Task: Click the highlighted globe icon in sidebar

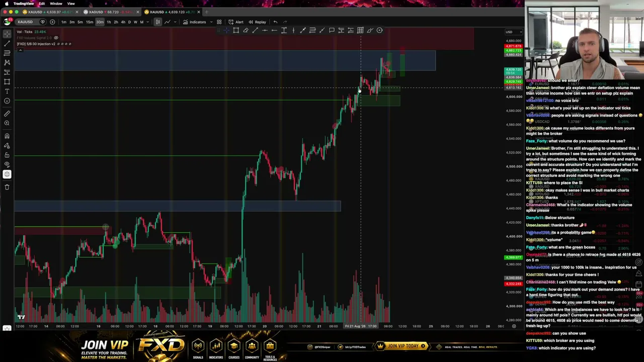Action: click(7, 174)
